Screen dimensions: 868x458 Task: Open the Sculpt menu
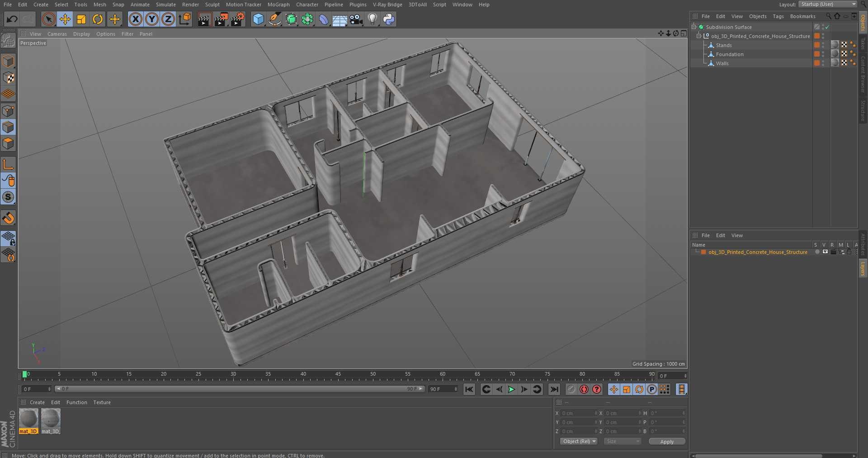[212, 5]
